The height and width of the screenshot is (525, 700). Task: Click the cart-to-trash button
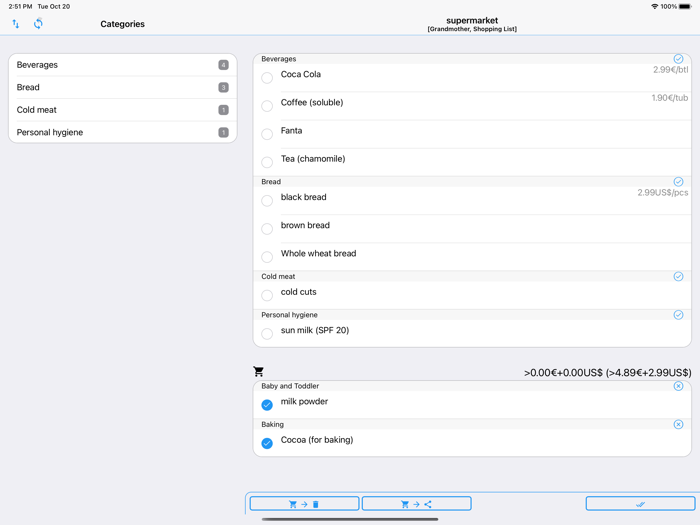pos(304,504)
